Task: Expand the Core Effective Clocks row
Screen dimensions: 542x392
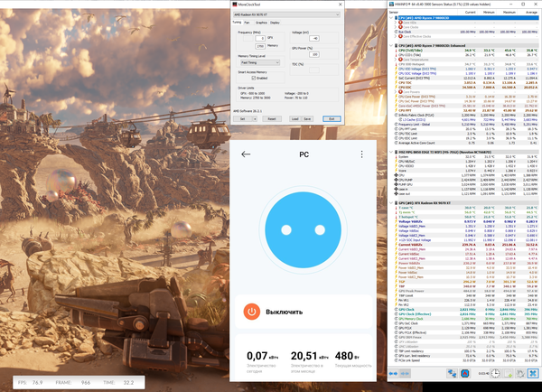Action: pos(396,36)
